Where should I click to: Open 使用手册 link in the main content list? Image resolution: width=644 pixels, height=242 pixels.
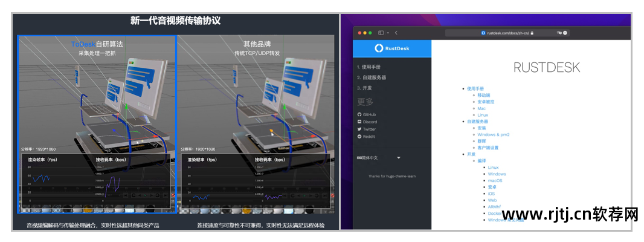pos(475,89)
